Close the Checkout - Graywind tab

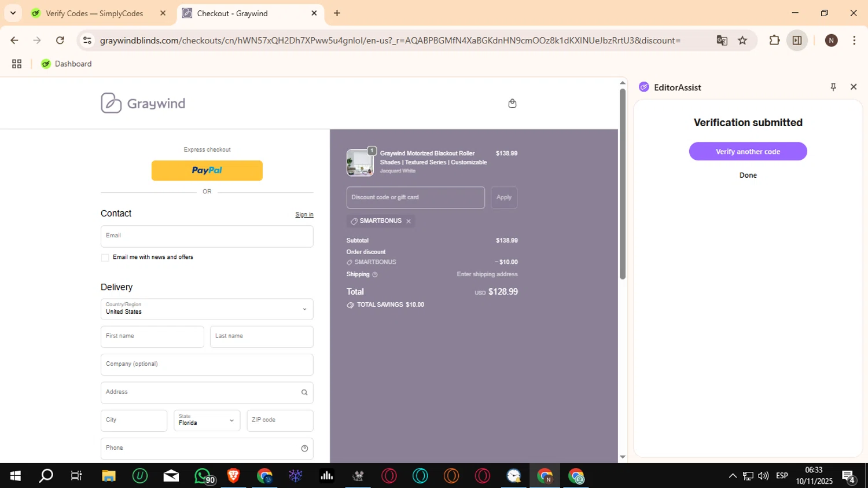(x=314, y=13)
